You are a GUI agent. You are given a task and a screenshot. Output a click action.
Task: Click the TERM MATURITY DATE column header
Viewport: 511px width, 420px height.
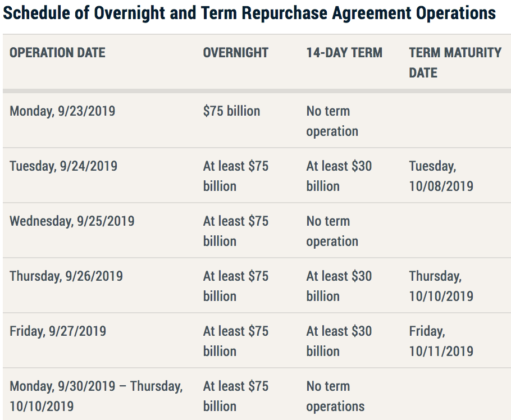(x=455, y=62)
